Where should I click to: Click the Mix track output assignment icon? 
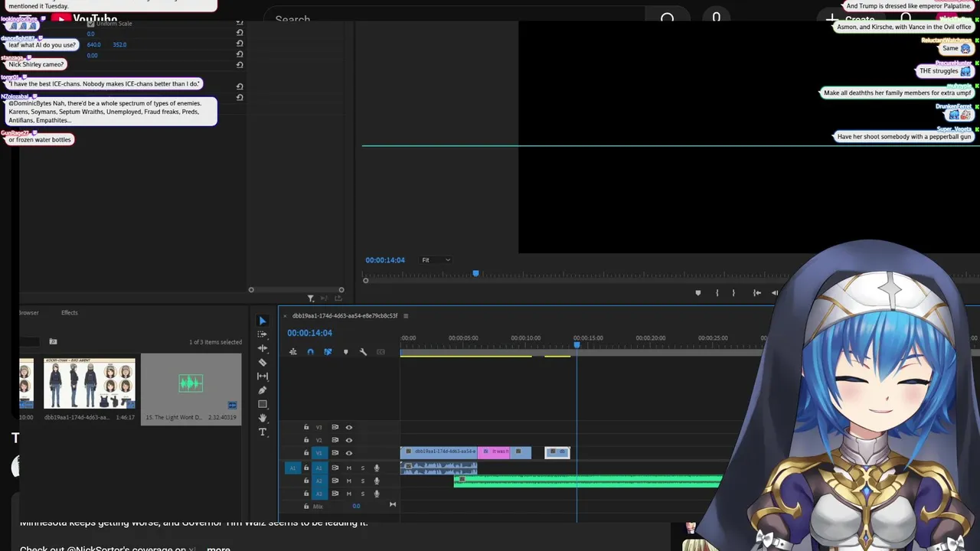coord(393,504)
